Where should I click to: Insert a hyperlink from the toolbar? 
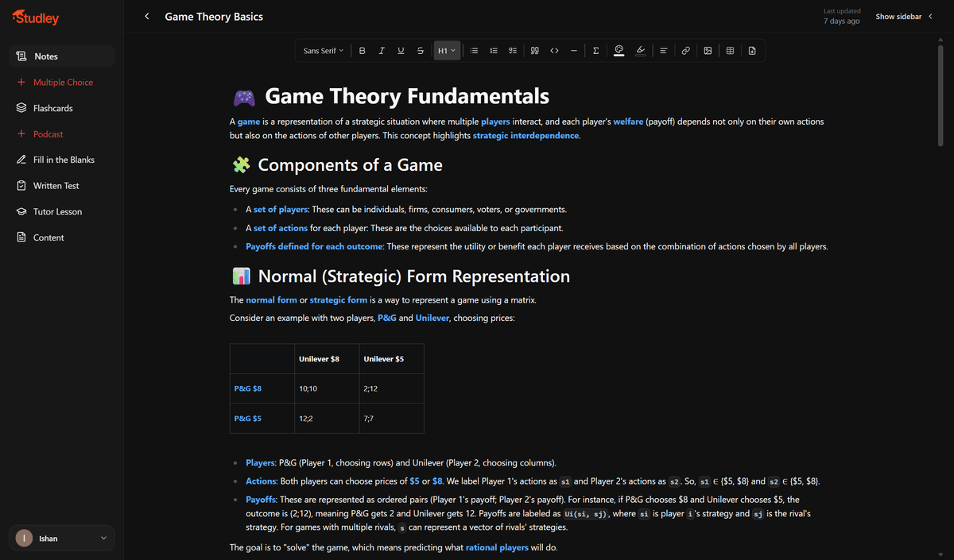(x=685, y=51)
